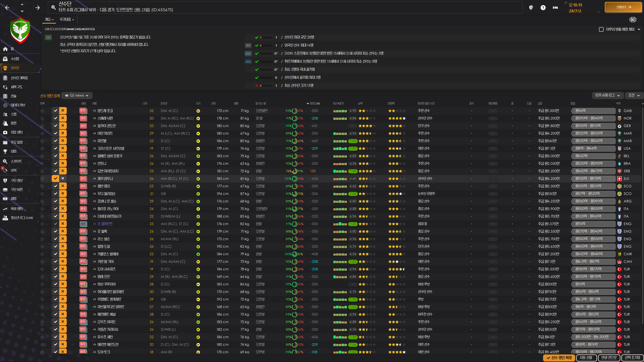Open the help question mark icon
Image resolution: width=644 pixels, height=362 pixels.
[543, 8]
